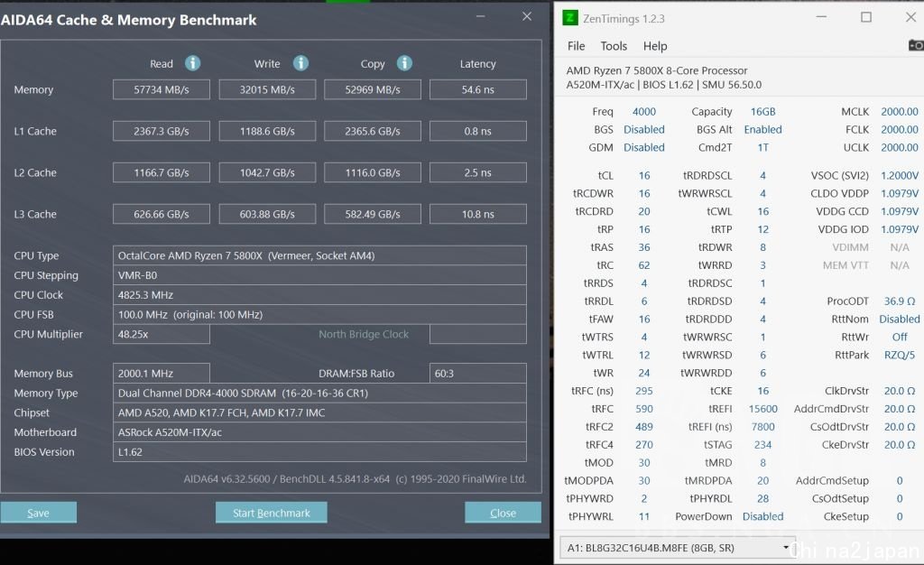This screenshot has width=924, height=565.
Task: Click the Save button in AIDA64
Action: (38, 513)
